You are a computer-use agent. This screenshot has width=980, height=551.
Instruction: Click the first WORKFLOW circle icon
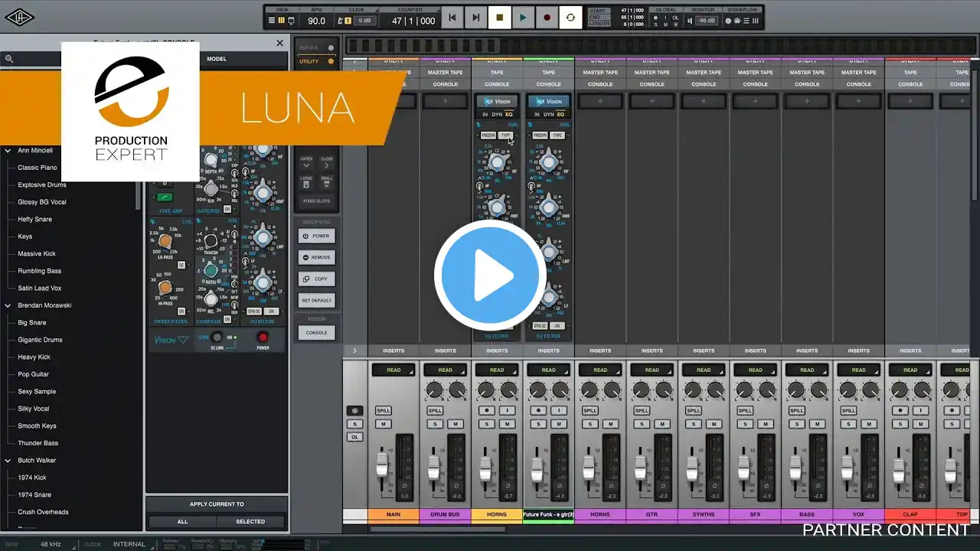pos(728,21)
